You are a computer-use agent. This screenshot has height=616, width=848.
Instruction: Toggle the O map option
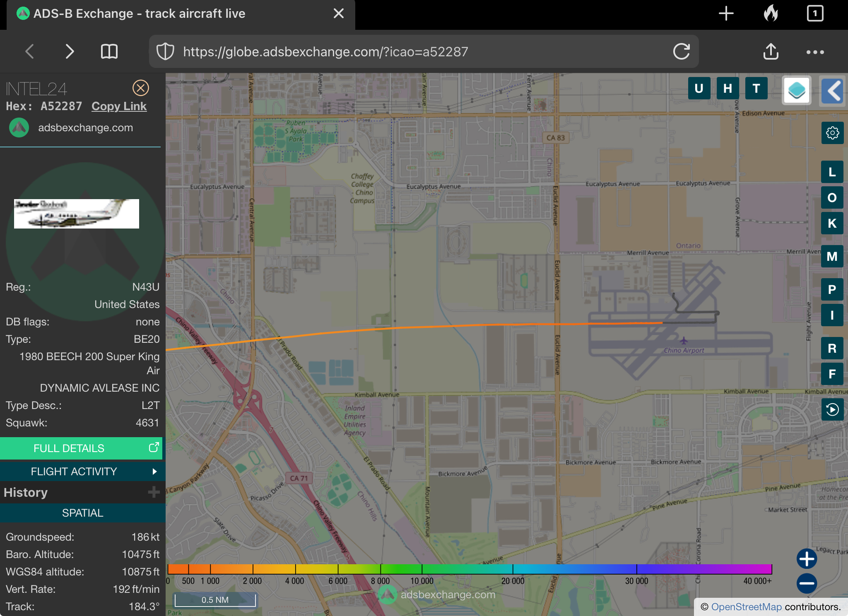pyautogui.click(x=832, y=197)
